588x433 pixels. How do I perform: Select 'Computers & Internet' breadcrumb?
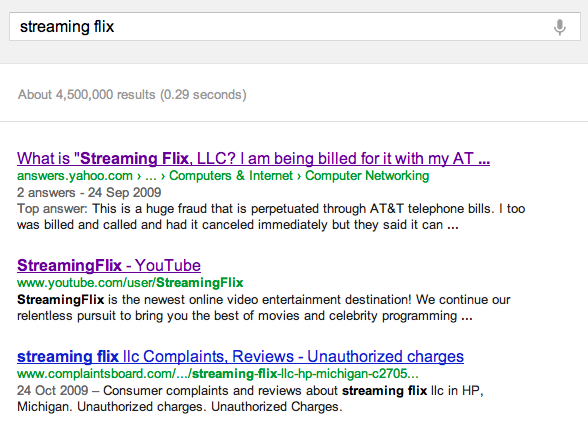click(x=231, y=175)
